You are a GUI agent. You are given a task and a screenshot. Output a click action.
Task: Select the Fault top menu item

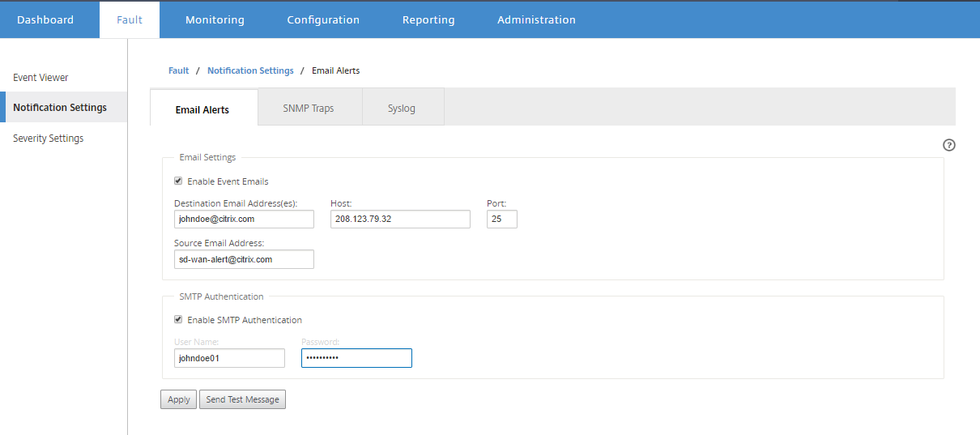(130, 19)
